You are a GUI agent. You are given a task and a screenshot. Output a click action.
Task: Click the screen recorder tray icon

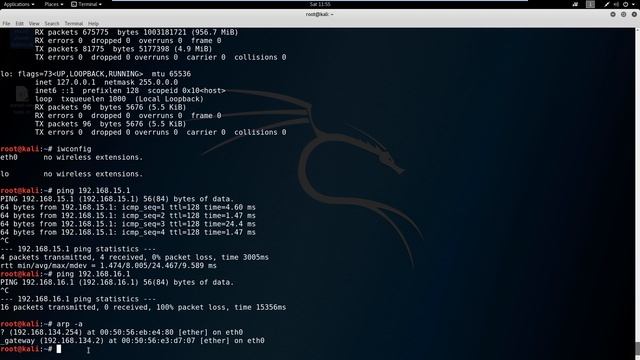575,4
